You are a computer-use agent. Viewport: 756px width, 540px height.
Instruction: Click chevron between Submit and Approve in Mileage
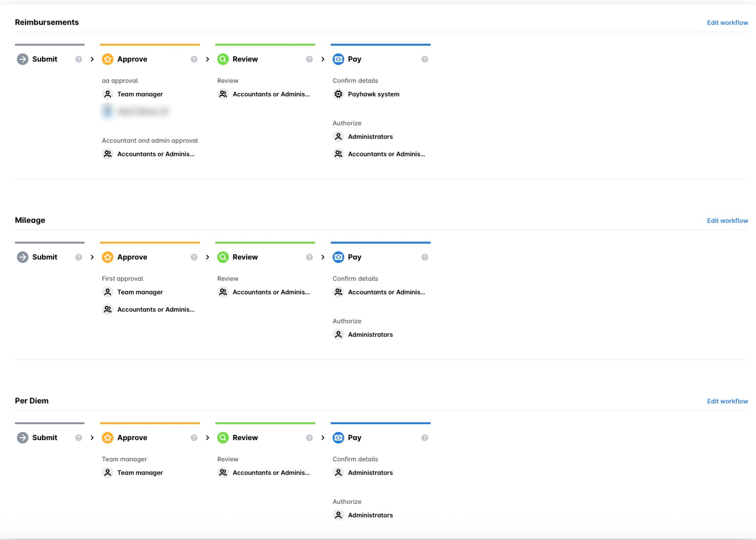click(92, 257)
